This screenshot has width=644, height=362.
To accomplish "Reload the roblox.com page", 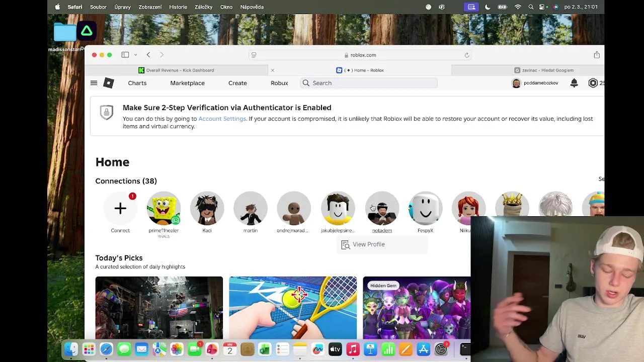I will [467, 55].
